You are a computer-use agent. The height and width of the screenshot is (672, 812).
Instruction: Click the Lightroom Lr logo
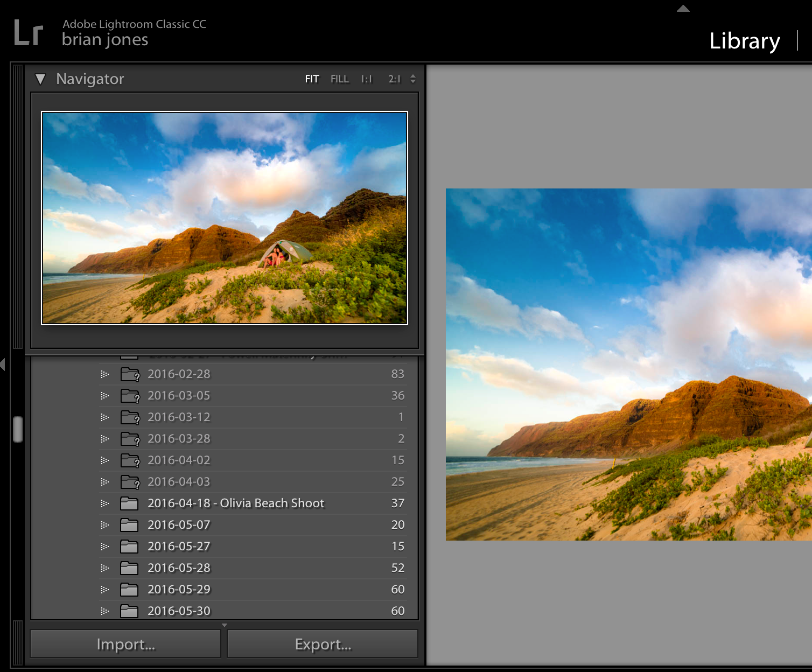(x=28, y=33)
